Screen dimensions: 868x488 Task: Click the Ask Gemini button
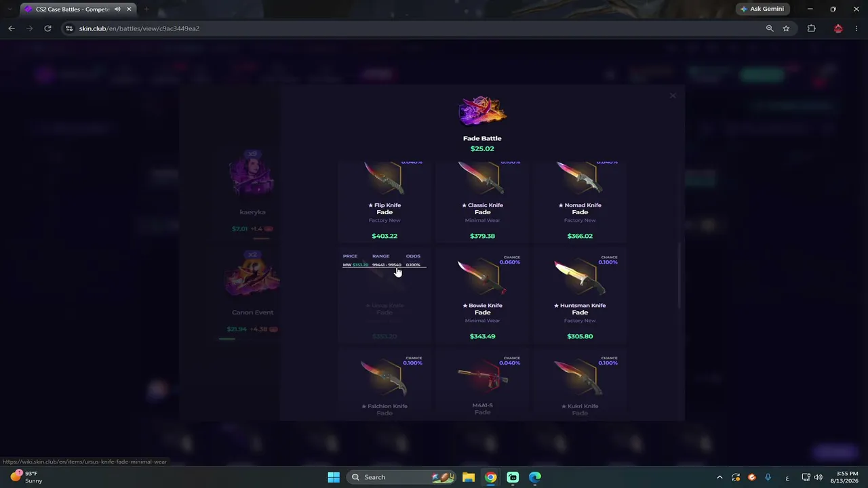click(763, 9)
